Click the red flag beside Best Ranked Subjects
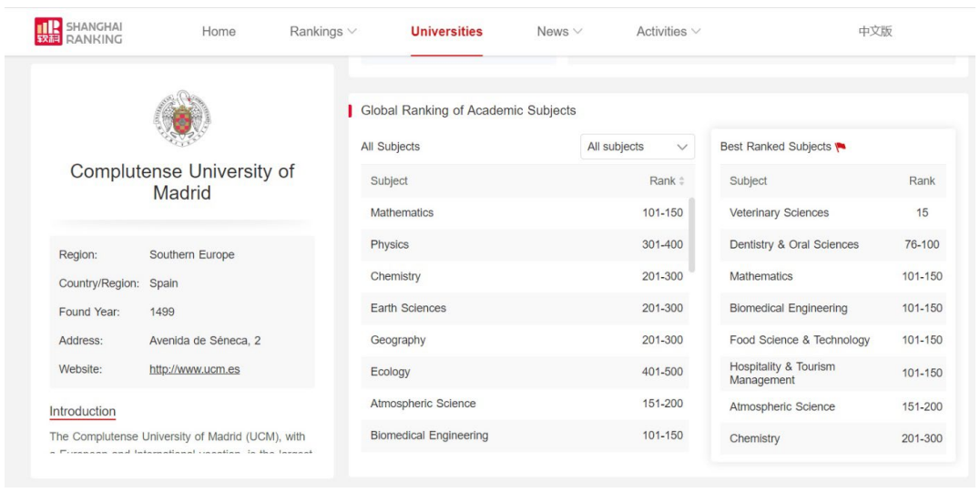This screenshot has width=980, height=493. (840, 147)
